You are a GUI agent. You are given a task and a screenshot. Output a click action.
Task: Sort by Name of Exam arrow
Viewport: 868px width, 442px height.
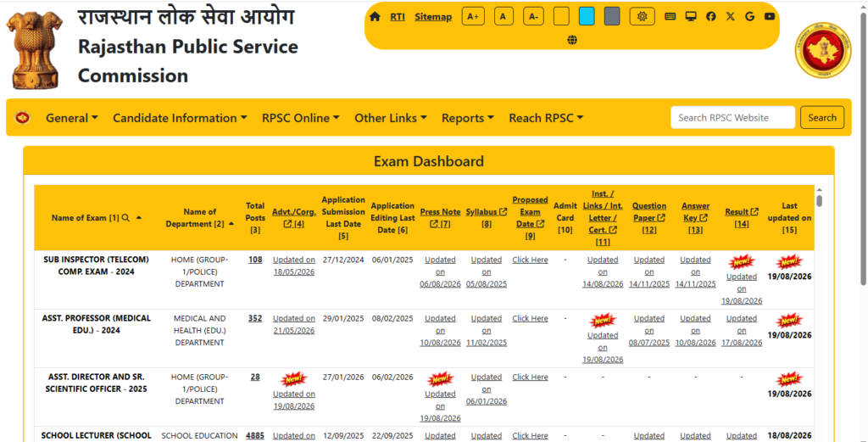[x=138, y=218]
